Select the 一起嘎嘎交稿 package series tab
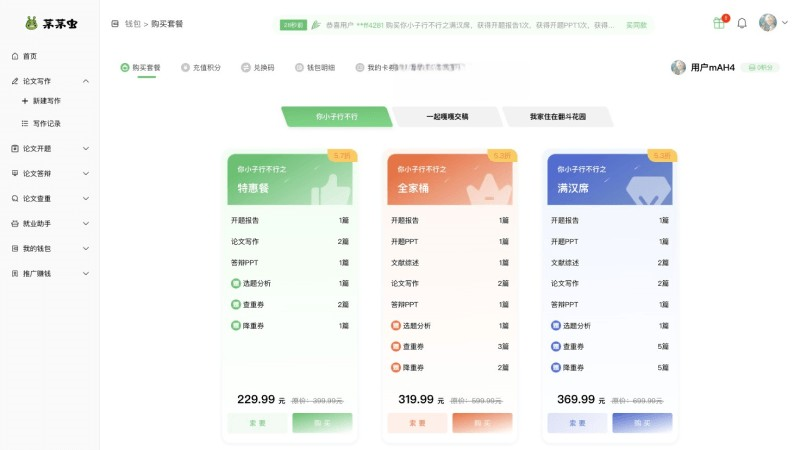The height and width of the screenshot is (450, 800). point(447,117)
